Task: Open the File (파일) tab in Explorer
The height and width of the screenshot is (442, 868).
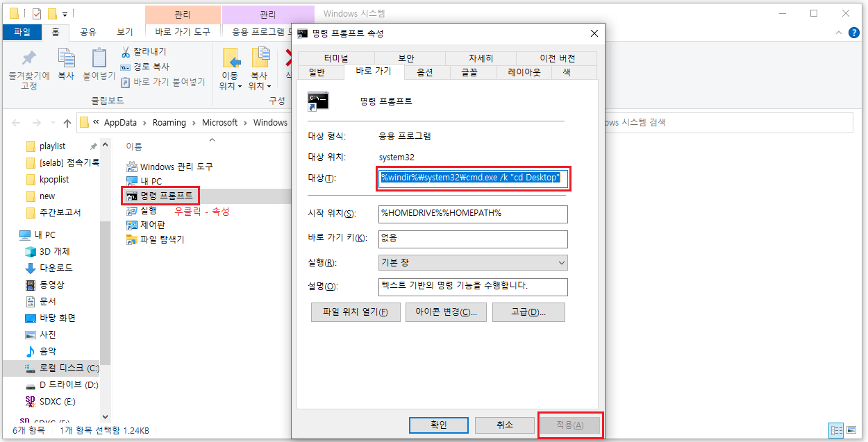Action: coord(22,31)
